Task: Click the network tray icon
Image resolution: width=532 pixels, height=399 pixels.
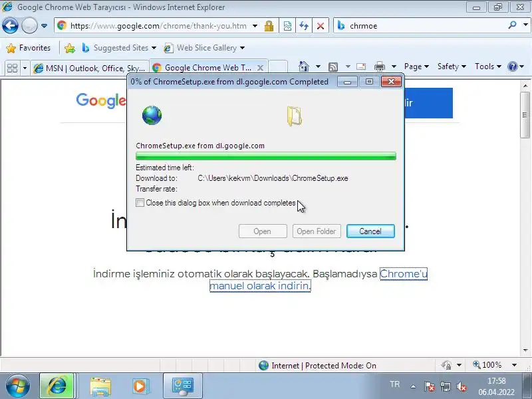Action: tap(446, 386)
